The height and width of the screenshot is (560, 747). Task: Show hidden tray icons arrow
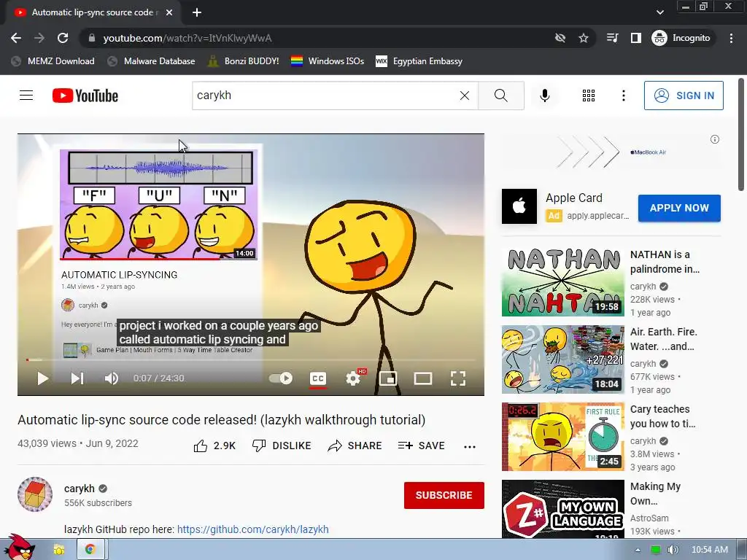click(x=638, y=550)
